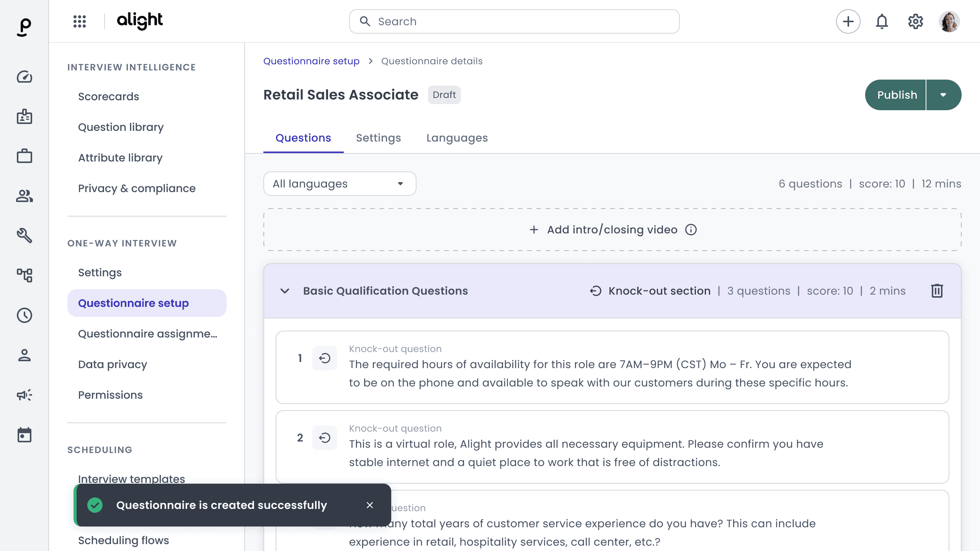
Task: Expand the Publish button dropdown arrow
Action: 943,95
